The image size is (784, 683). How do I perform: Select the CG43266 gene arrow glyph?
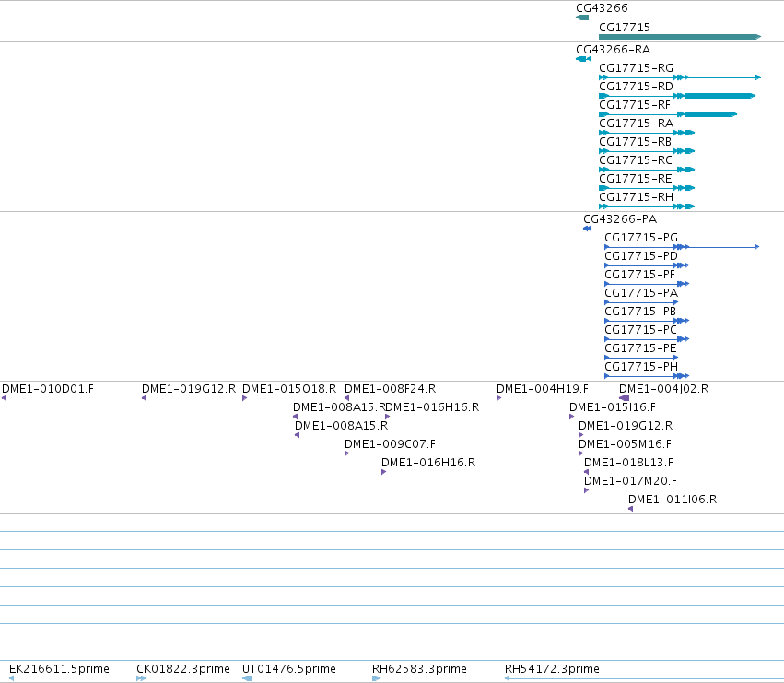pos(582,18)
